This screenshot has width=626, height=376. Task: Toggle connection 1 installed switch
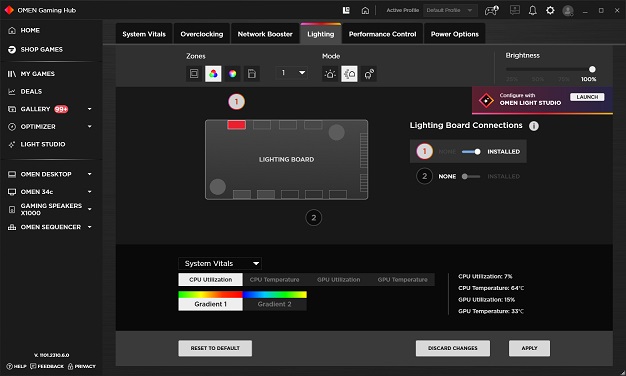click(471, 152)
